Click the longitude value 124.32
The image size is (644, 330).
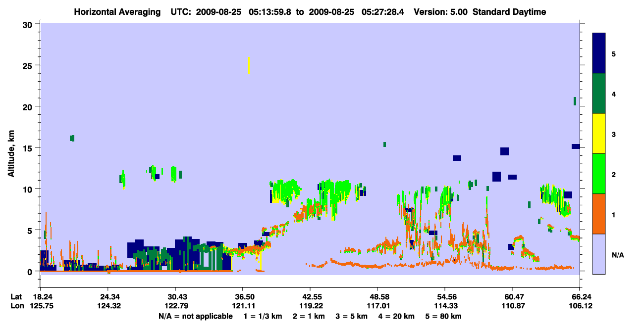click(108, 306)
